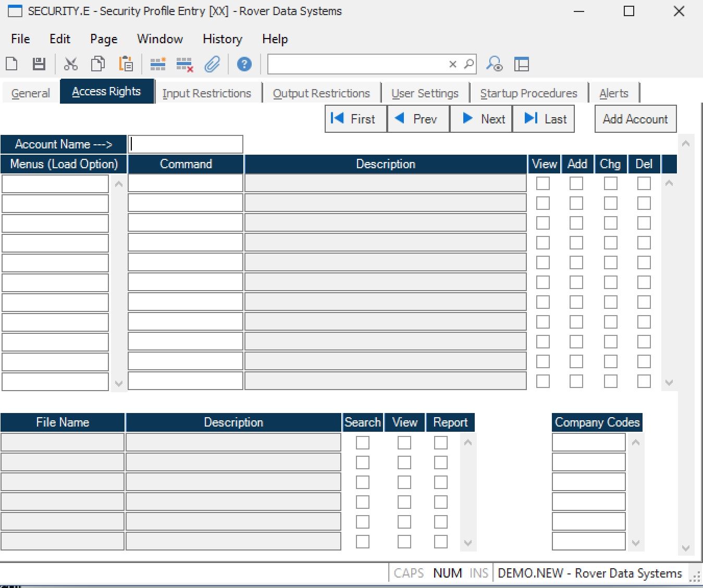This screenshot has width=703, height=588.
Task: Open attachments with the paperclip icon
Action: [x=212, y=64]
